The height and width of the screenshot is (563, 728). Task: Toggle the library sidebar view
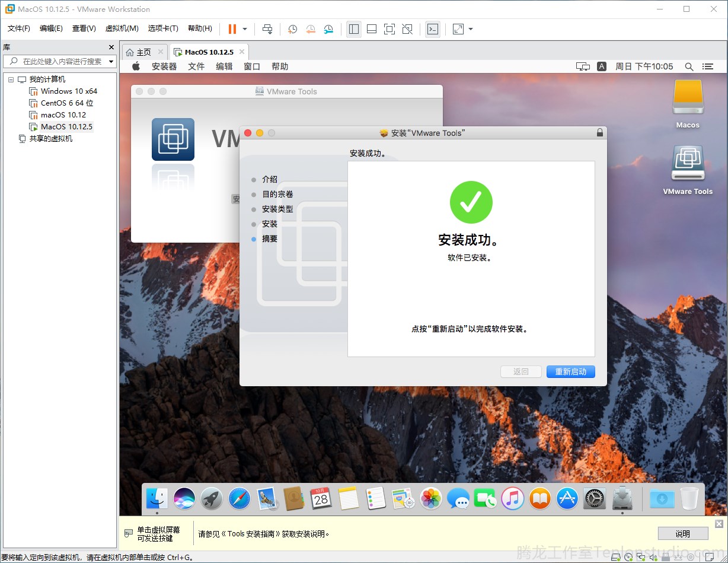[354, 29]
